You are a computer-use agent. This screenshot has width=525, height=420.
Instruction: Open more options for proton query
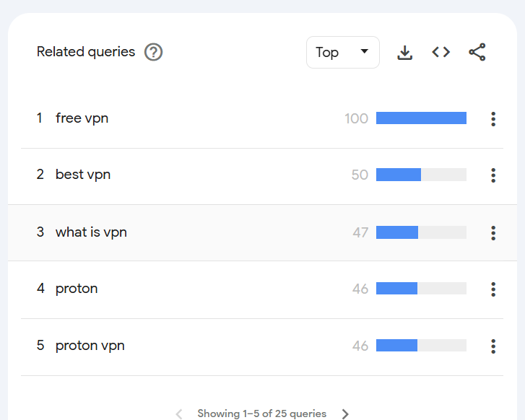pos(493,289)
